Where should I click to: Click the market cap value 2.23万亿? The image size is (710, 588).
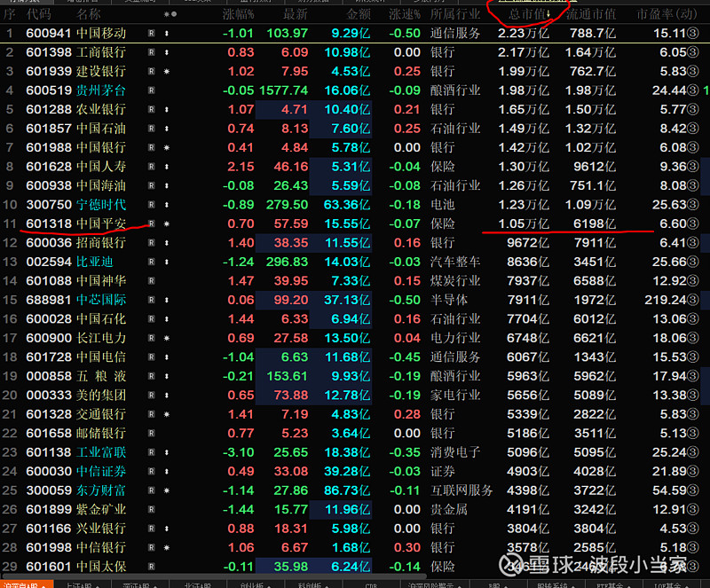pyautogui.click(x=524, y=34)
